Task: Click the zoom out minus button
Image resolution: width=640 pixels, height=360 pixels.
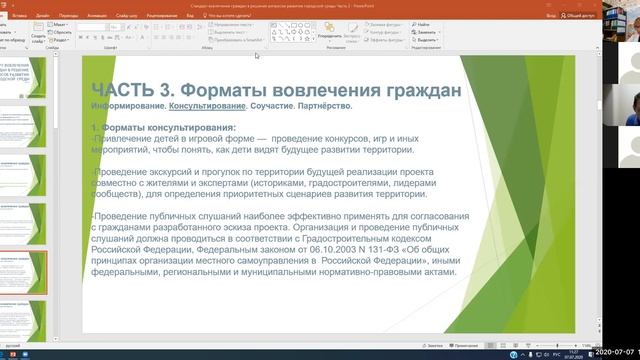Action: [x=537, y=346]
